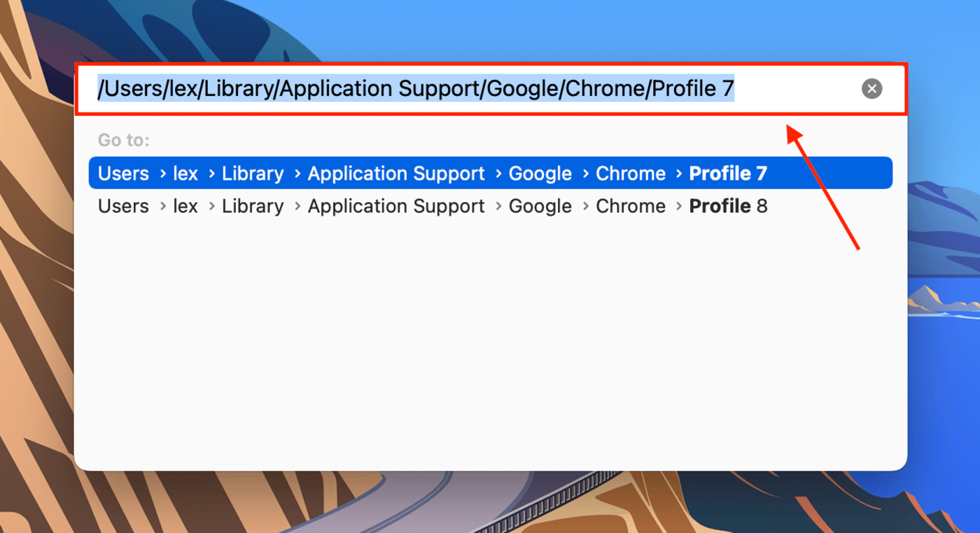Click Users in the Profile 8 row
Screen dimensions: 980x533
click(x=123, y=206)
